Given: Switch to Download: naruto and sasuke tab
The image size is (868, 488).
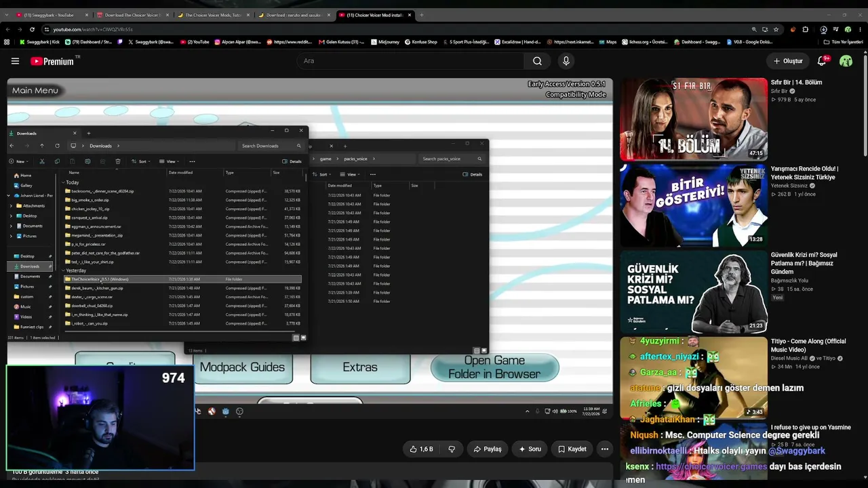Looking at the screenshot, I should point(294,15).
